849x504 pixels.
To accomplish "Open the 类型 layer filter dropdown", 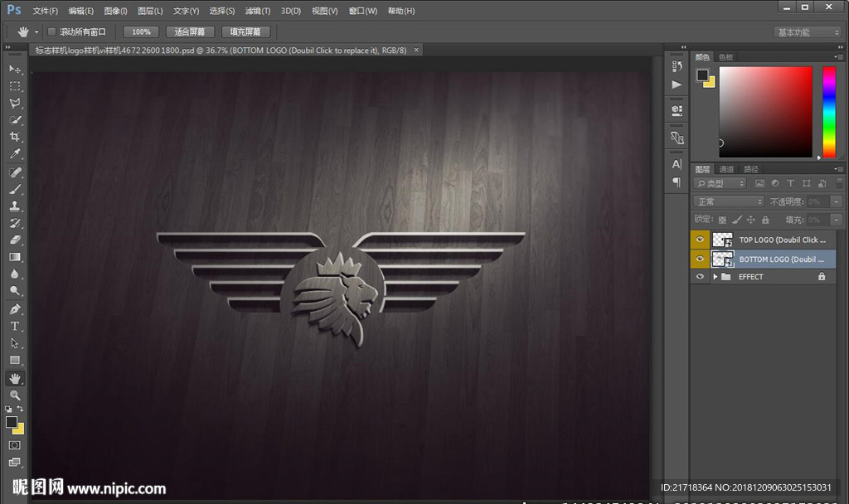I will [x=720, y=183].
